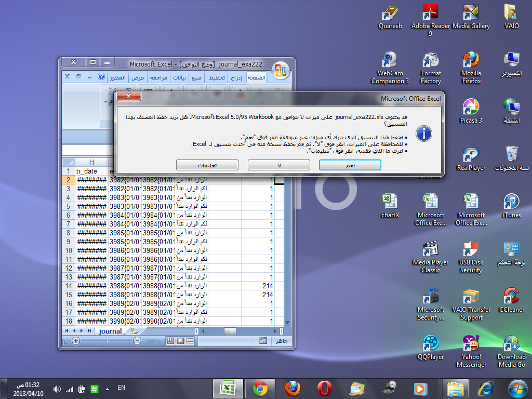
Task: Switch to Page Break Preview view icon
Action: tap(170, 341)
